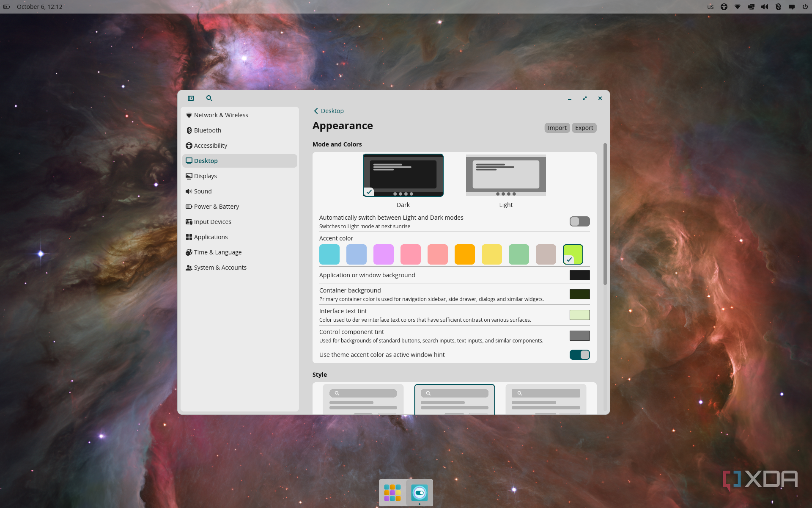812x508 pixels.
Task: Open Application or window background color
Action: pos(579,275)
